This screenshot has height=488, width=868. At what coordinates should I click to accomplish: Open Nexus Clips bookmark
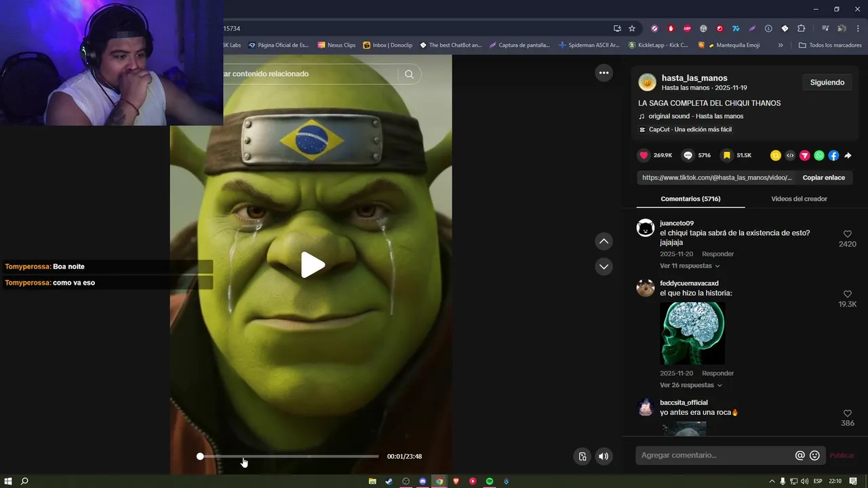[x=336, y=45]
